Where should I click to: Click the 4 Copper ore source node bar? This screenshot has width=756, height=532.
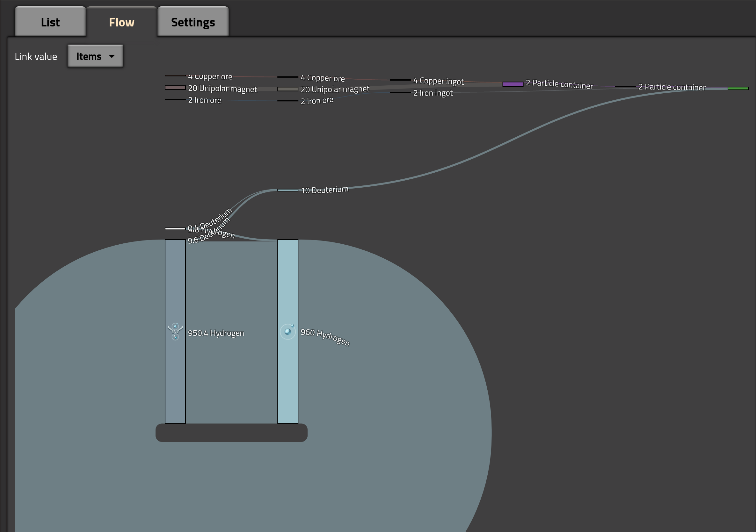(x=175, y=76)
